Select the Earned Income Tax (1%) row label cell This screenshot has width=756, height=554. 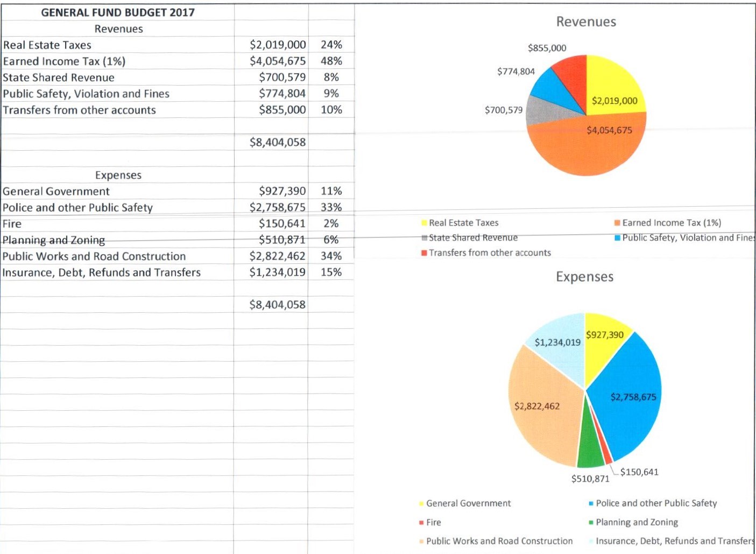pos(64,61)
